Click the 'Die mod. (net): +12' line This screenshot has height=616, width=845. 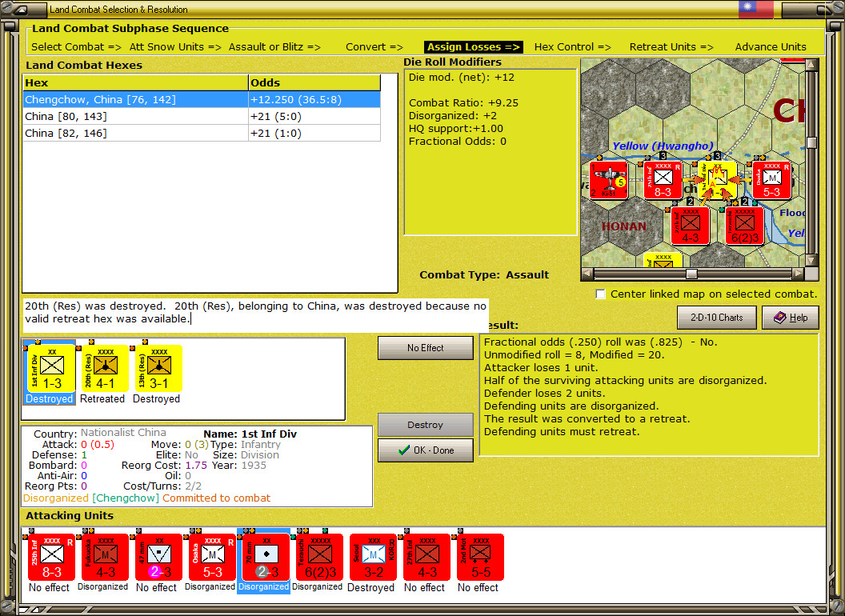(461, 77)
